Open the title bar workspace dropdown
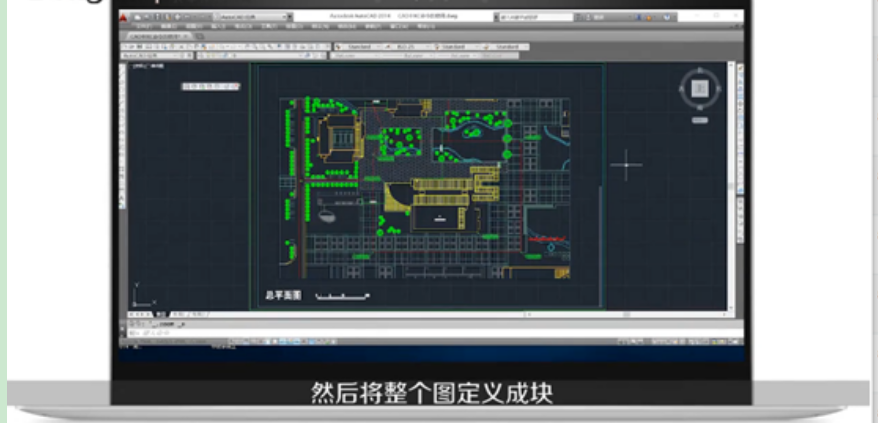This screenshot has width=878, height=423. pos(251,17)
